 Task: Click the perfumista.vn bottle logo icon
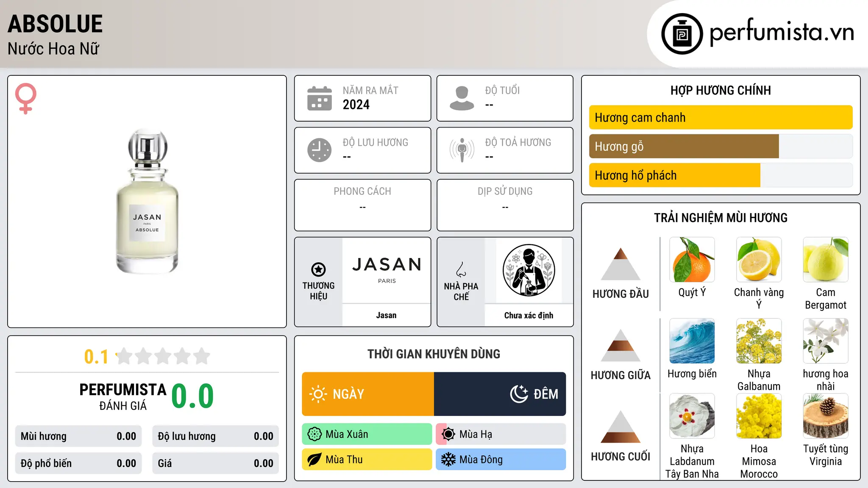click(682, 34)
